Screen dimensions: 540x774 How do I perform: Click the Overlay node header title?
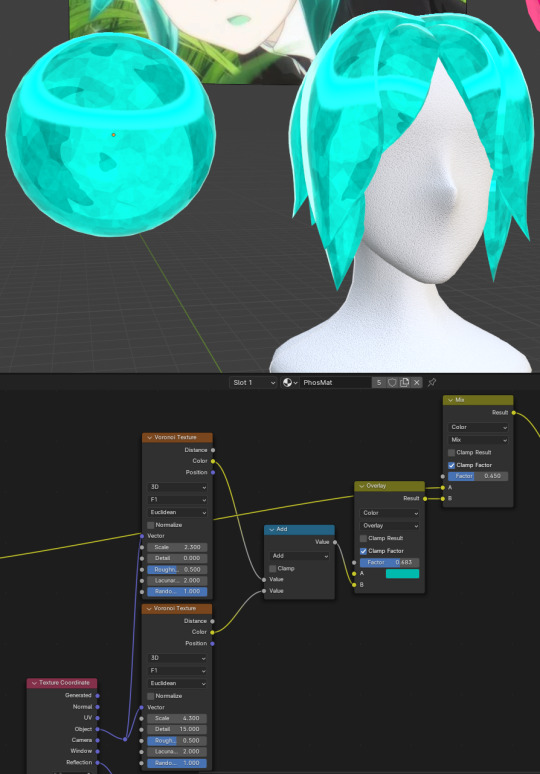click(x=376, y=486)
